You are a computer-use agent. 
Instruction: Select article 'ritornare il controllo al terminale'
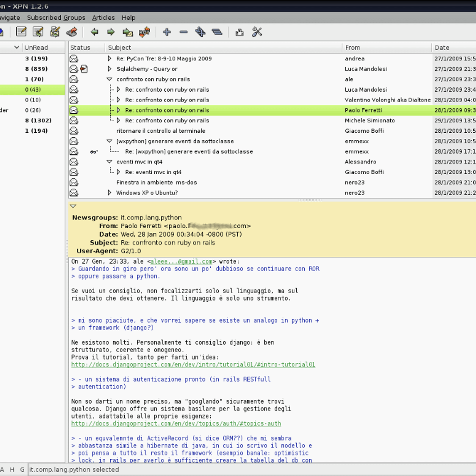(x=161, y=131)
